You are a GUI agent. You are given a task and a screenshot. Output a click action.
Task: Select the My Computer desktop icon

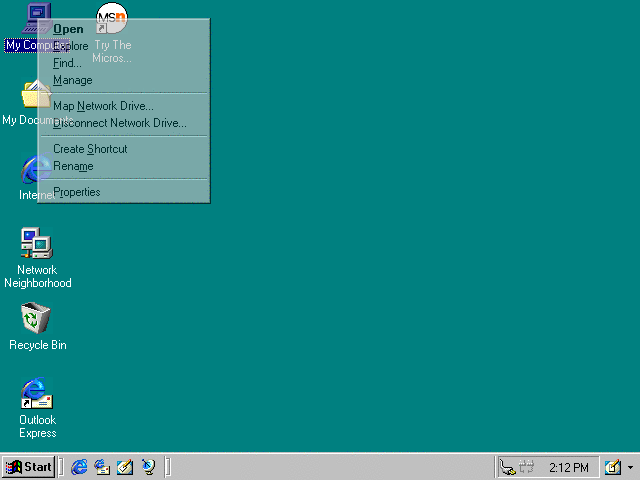(x=37, y=18)
